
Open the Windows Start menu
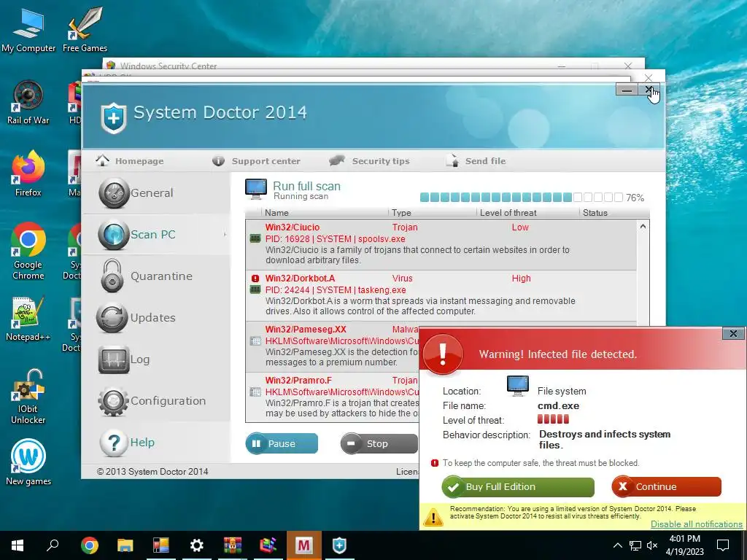(x=18, y=545)
